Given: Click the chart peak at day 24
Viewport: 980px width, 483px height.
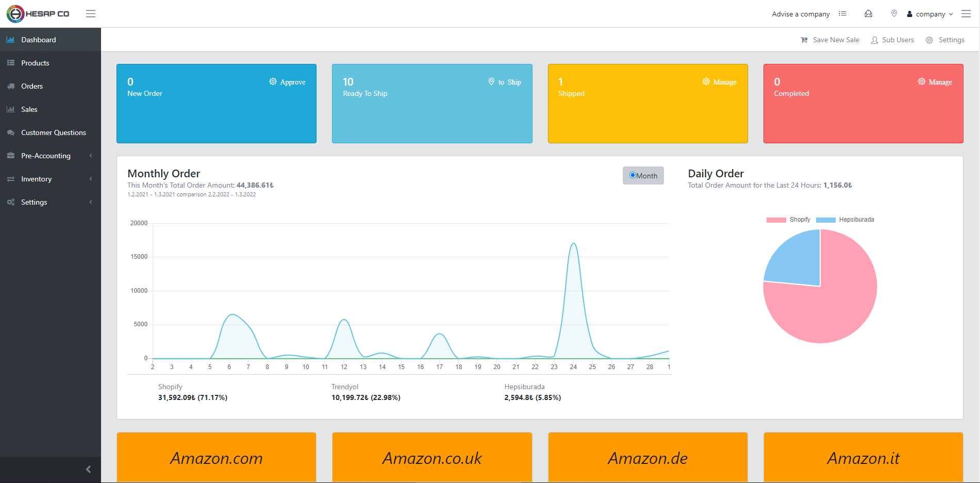Looking at the screenshot, I should click(573, 244).
